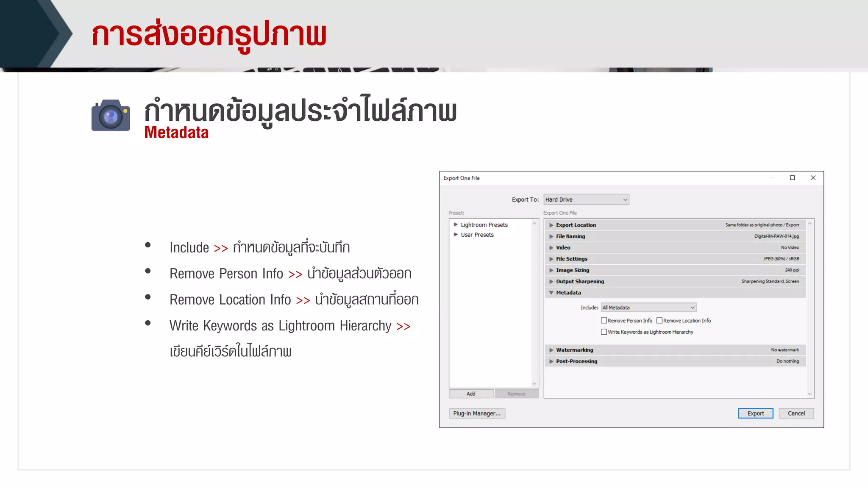Minimize the Export One File dialog

772,178
